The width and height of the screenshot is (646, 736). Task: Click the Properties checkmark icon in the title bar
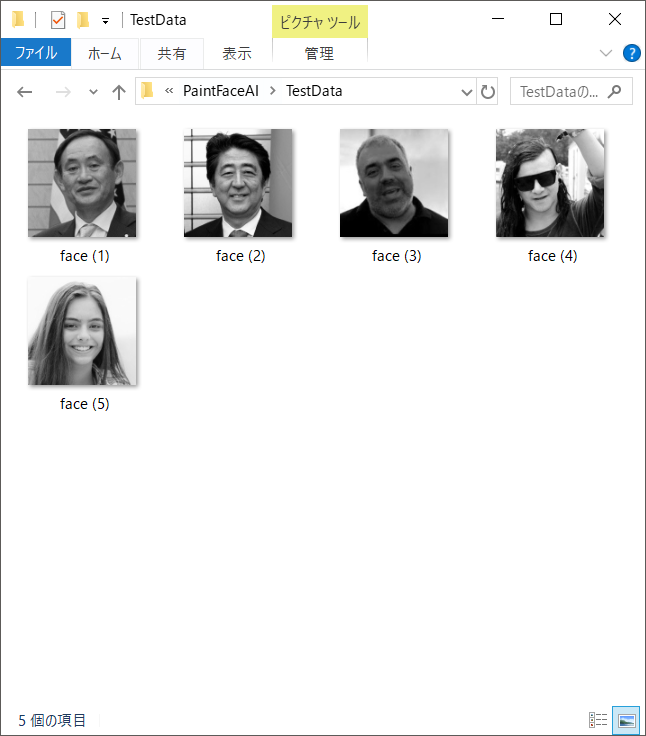point(58,20)
